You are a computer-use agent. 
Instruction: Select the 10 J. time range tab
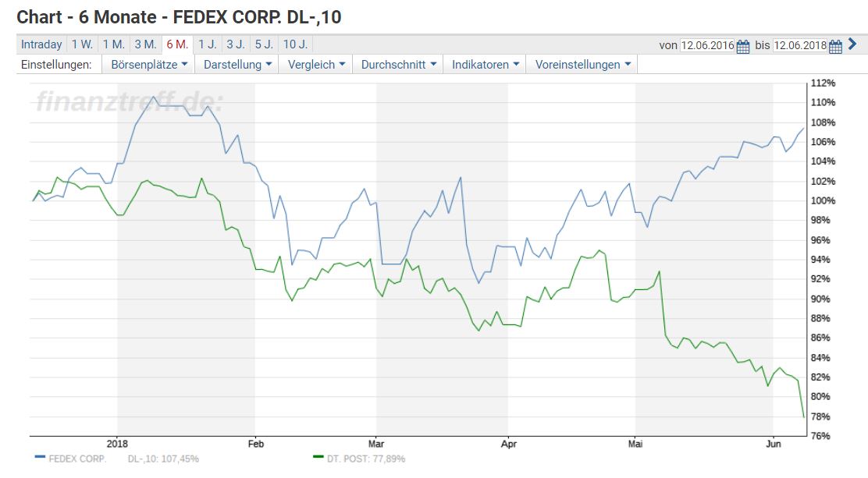pos(295,44)
